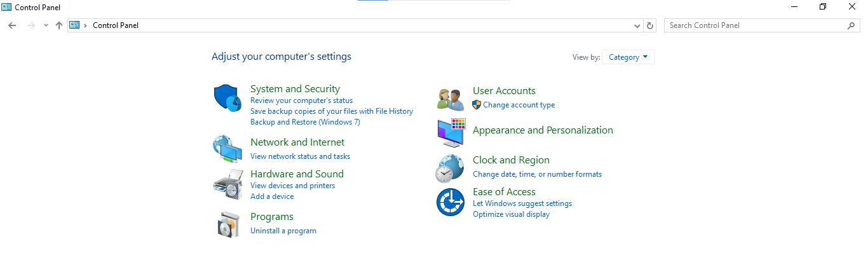Open View network status and tasks

[x=300, y=156]
